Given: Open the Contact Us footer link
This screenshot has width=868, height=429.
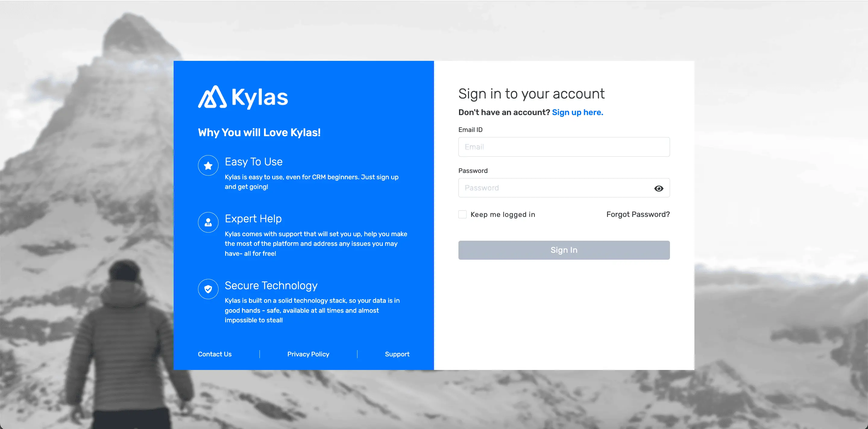Looking at the screenshot, I should click(215, 354).
